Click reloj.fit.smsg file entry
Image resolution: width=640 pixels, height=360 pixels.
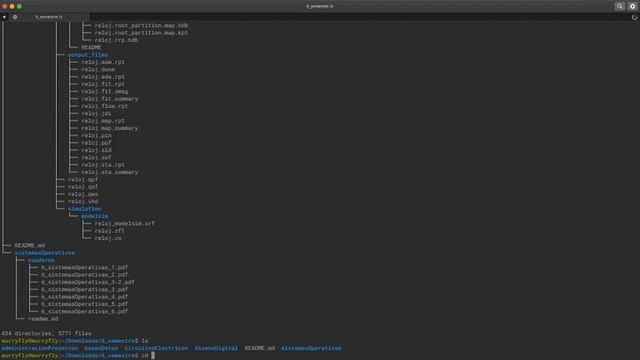point(104,91)
